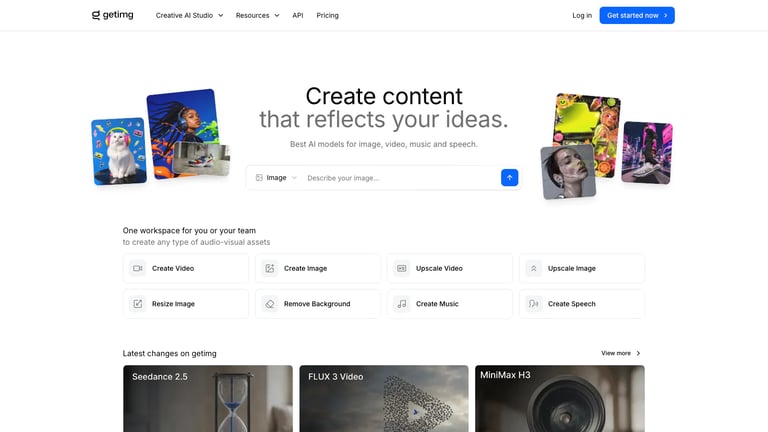Open the MiniMax H3 update card

pos(560,399)
